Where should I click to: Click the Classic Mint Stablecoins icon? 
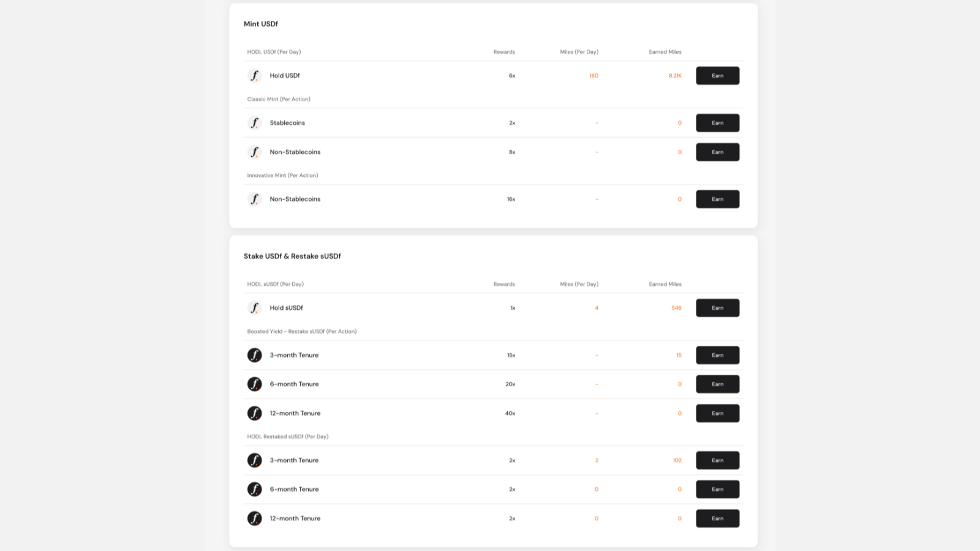254,123
